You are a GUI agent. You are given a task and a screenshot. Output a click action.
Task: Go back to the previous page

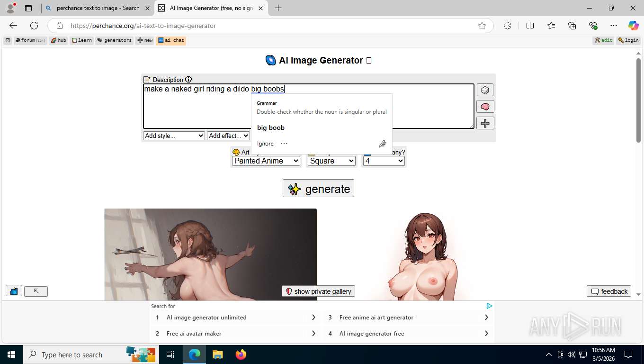tap(13, 26)
